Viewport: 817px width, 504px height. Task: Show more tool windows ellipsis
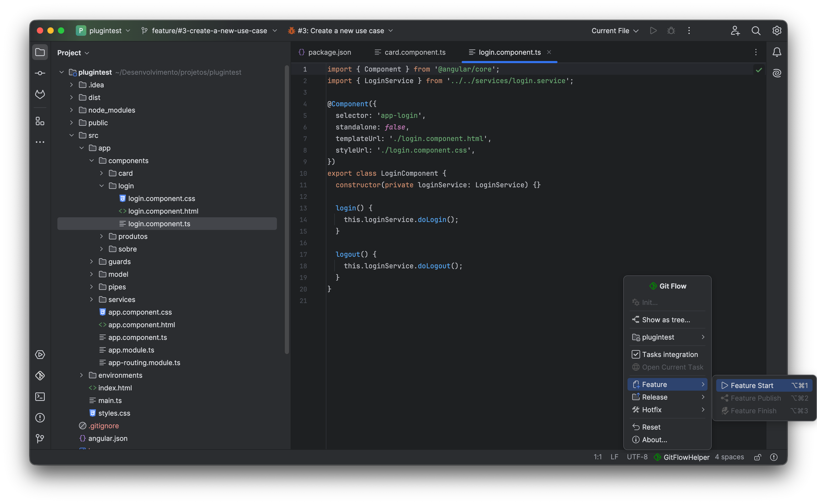click(x=40, y=142)
